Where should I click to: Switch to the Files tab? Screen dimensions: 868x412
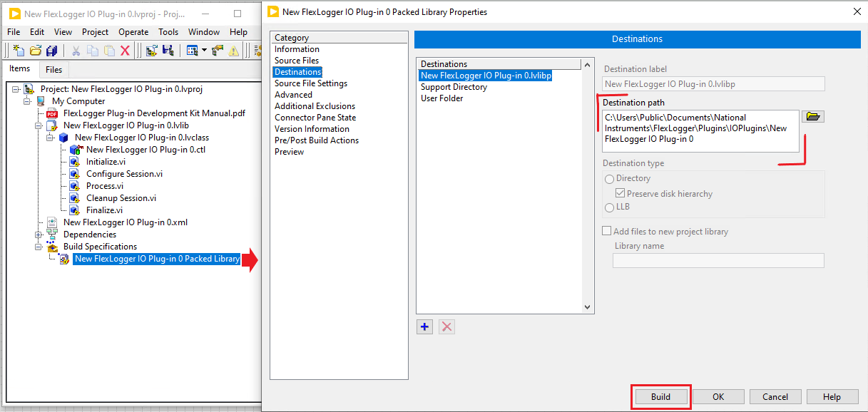(54, 70)
